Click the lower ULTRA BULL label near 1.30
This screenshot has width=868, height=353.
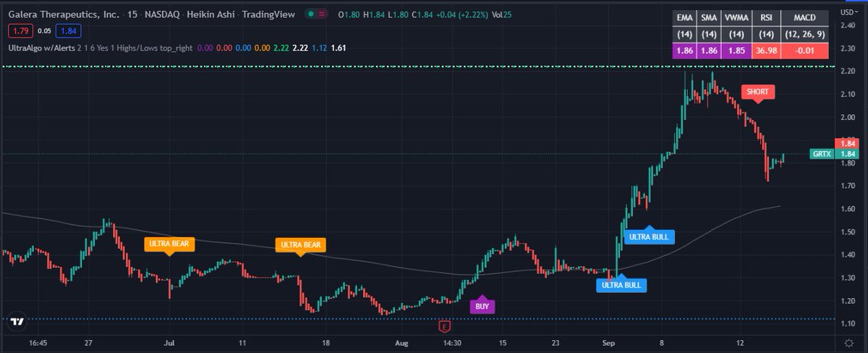tap(621, 284)
